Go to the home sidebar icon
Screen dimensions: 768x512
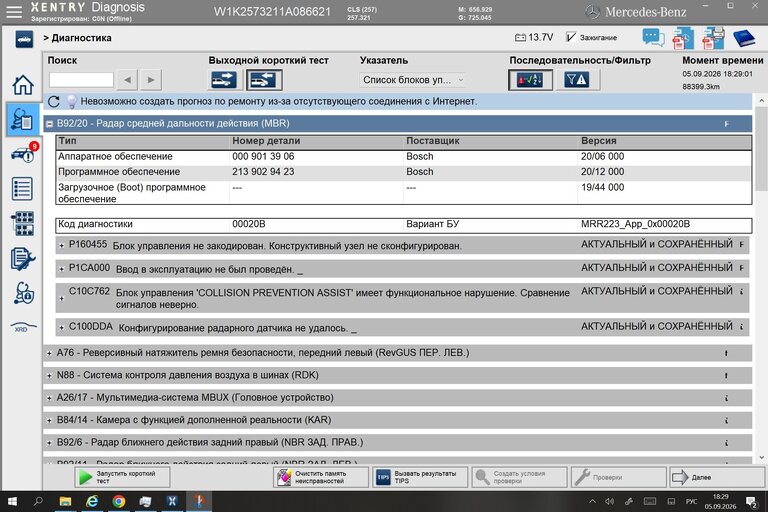(23, 85)
